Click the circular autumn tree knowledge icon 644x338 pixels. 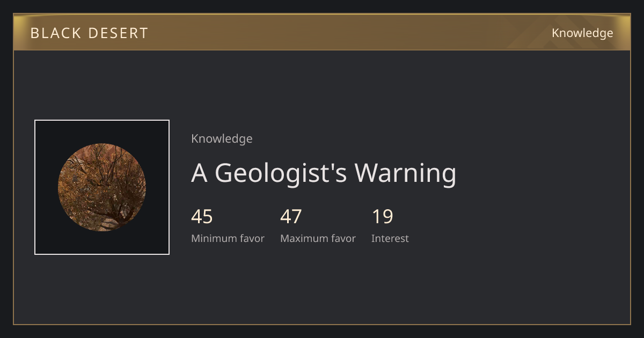102,187
